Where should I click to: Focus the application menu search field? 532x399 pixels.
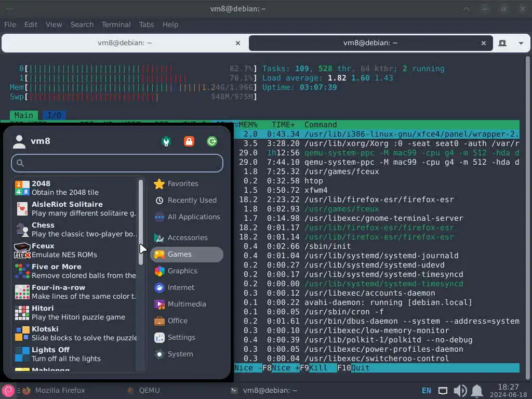coord(117,163)
